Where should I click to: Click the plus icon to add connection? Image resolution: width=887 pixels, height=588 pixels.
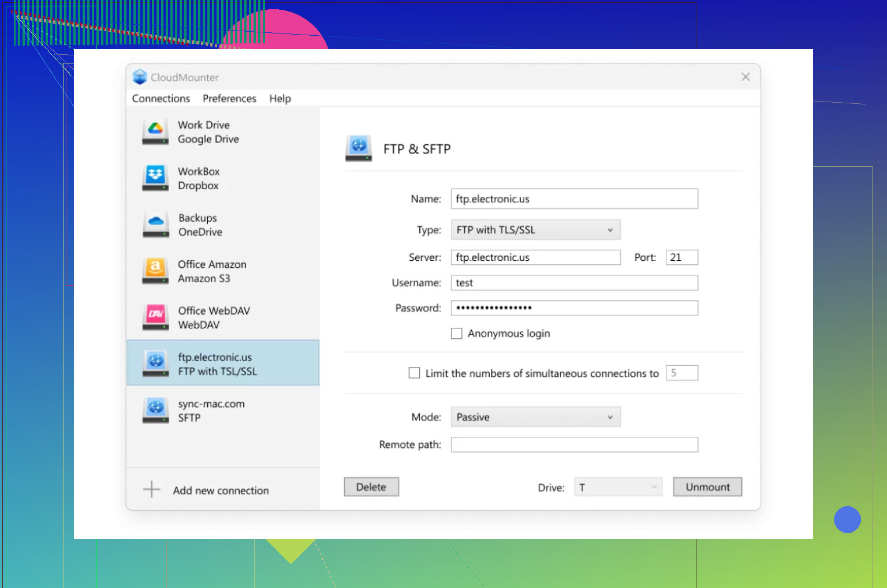(151, 489)
